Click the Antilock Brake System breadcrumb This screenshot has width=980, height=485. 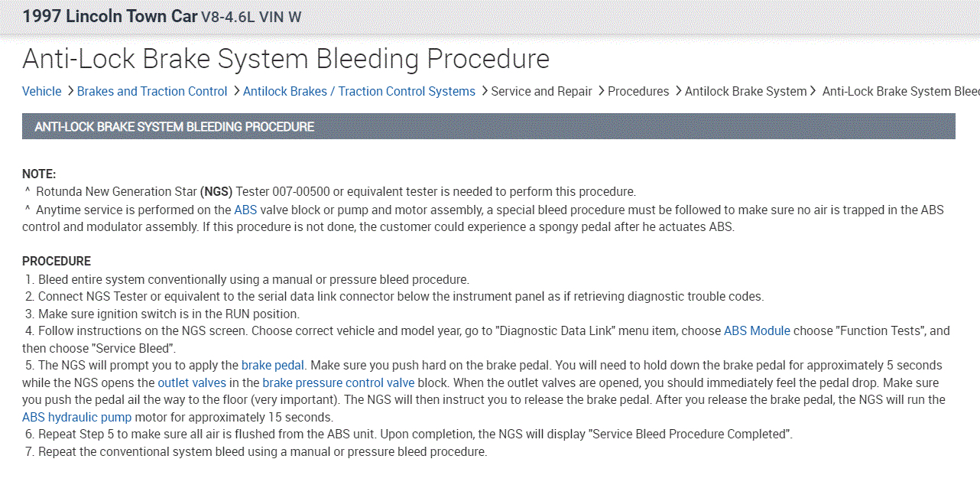[745, 92]
